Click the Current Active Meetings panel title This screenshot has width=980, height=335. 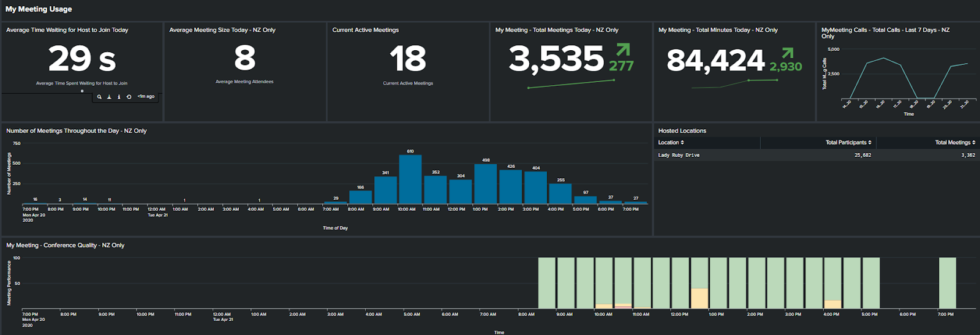click(x=366, y=30)
